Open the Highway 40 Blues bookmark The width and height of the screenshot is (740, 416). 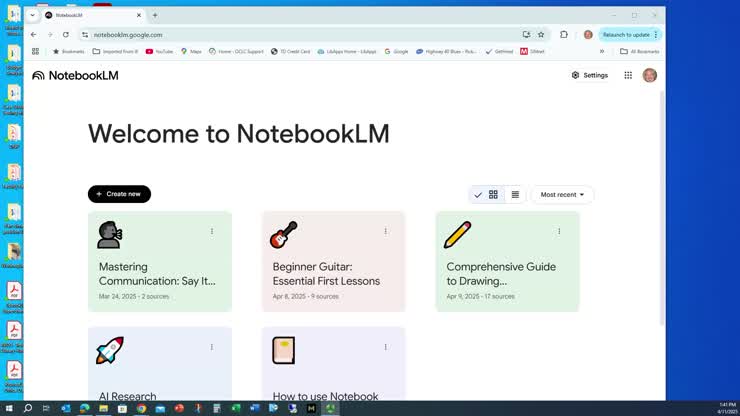coord(446,51)
